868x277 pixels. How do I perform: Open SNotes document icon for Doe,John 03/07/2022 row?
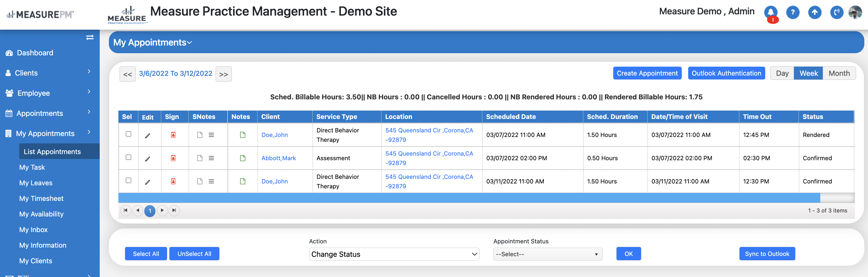(x=200, y=135)
